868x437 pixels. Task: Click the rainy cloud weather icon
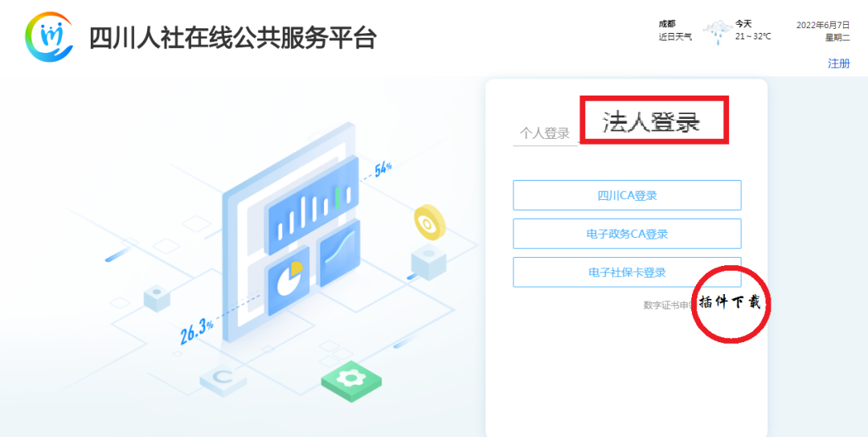tap(718, 31)
